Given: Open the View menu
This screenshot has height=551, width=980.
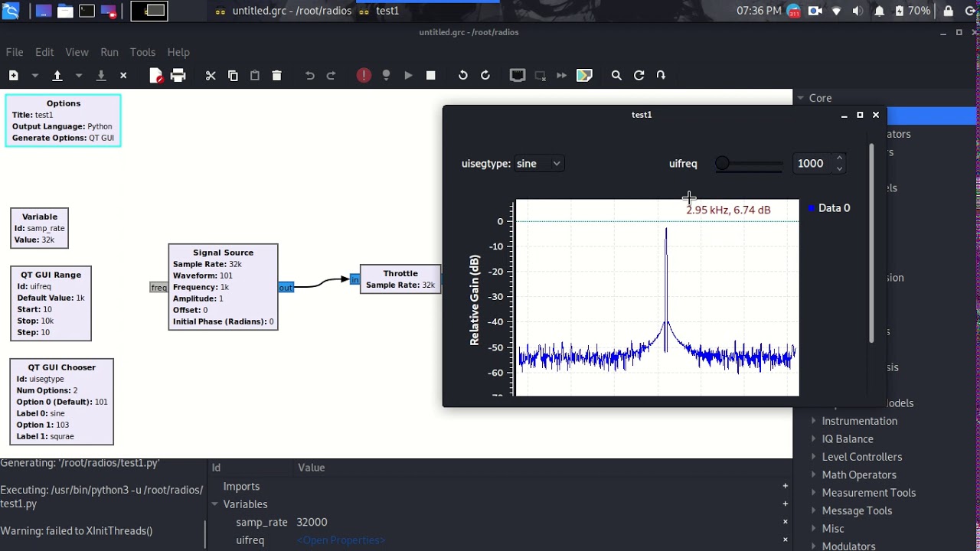Looking at the screenshot, I should [x=77, y=52].
